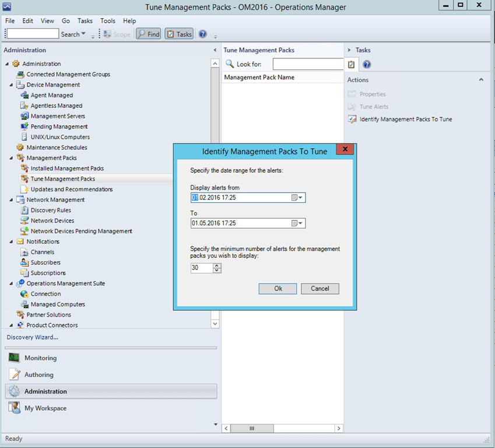Select the Administration workspace button
The height and width of the screenshot is (448, 495).
tap(111, 391)
